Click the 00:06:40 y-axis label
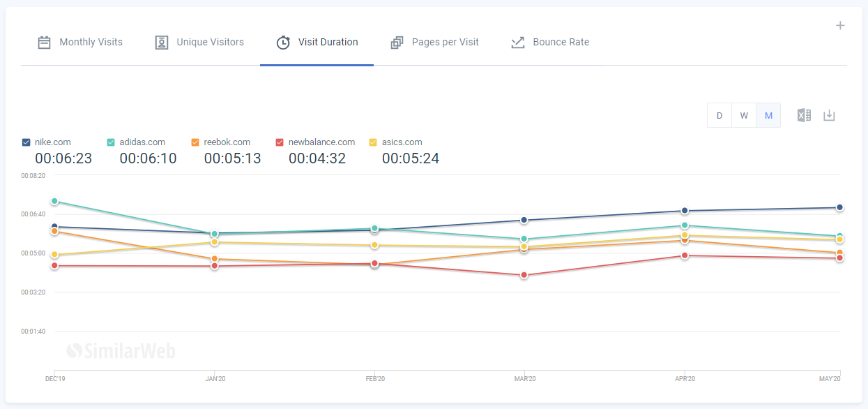The height and width of the screenshot is (409, 868). coord(33,214)
